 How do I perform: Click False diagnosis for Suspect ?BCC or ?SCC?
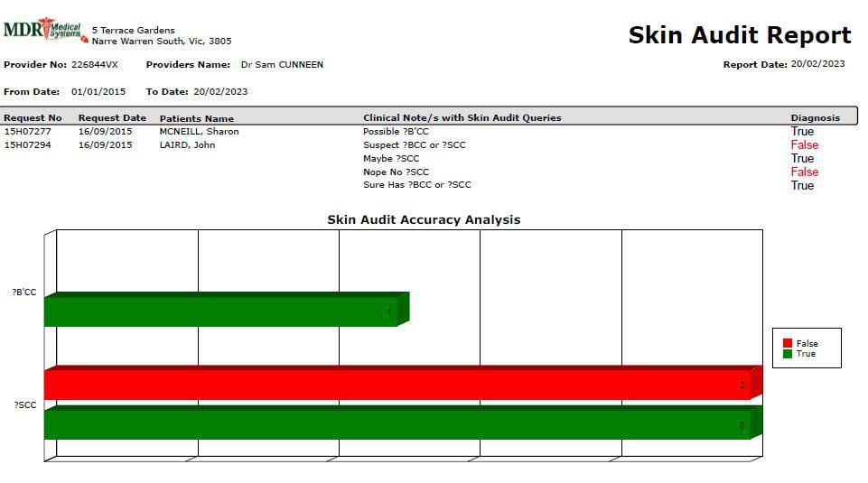[x=805, y=145]
